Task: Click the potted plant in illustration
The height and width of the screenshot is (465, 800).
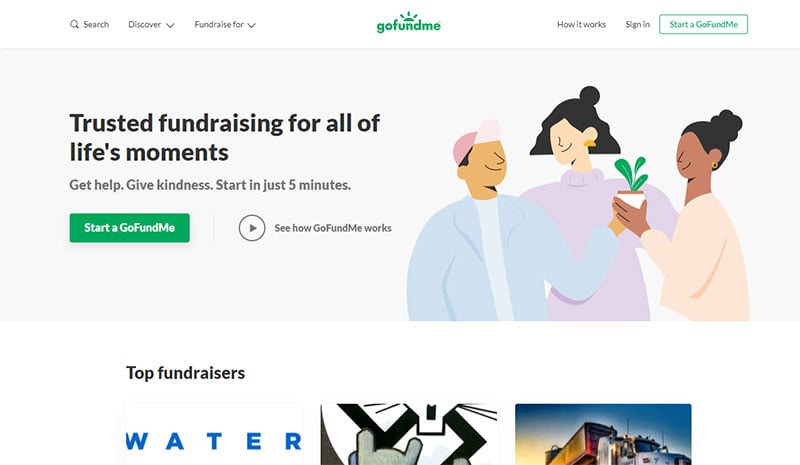Action: coord(631,182)
